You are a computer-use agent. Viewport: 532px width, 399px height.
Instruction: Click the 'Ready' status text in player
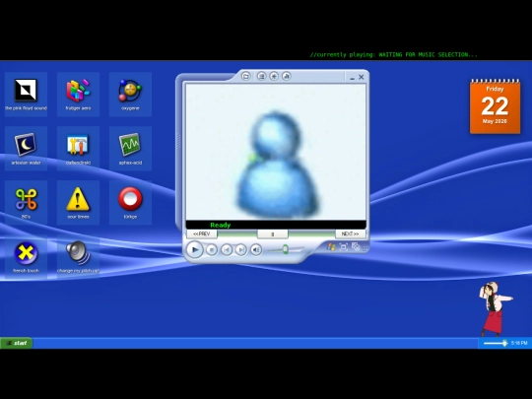click(221, 225)
